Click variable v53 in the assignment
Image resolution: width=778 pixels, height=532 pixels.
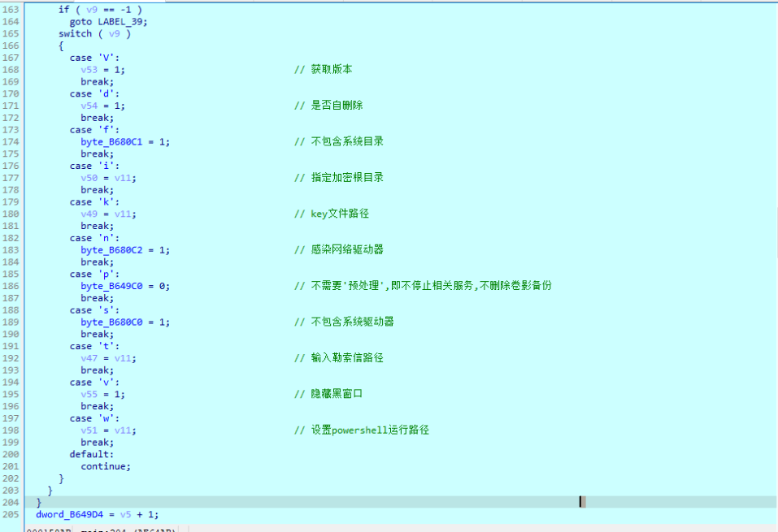coord(89,70)
